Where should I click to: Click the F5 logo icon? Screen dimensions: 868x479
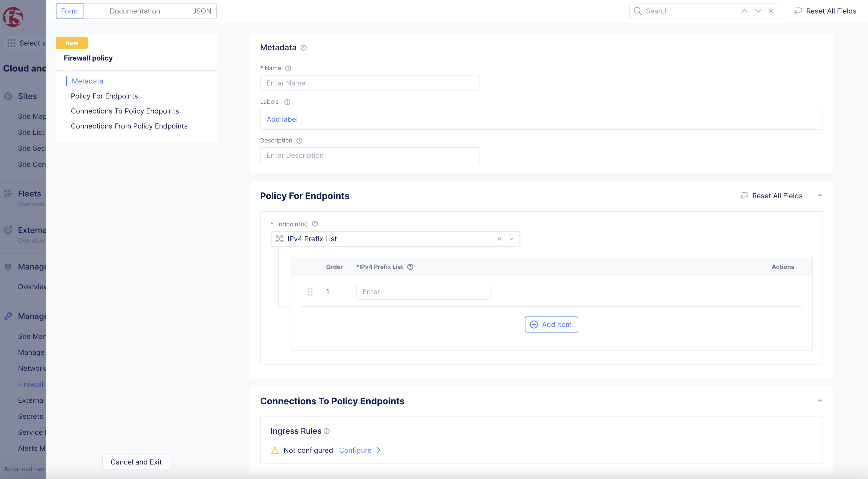(x=13, y=16)
